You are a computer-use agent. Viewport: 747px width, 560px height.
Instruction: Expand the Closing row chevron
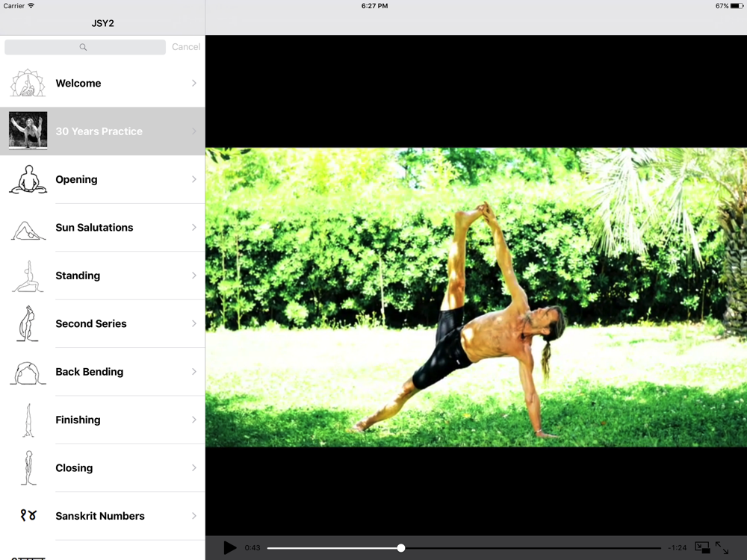pos(194,467)
